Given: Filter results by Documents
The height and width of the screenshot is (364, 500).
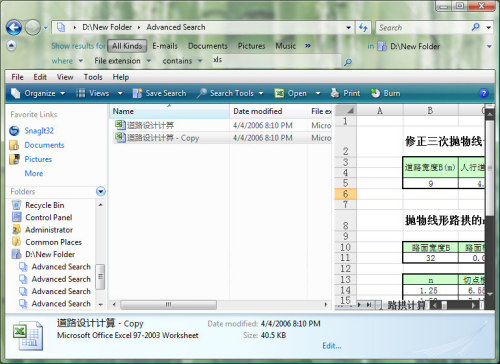Looking at the screenshot, I should pos(207,46).
